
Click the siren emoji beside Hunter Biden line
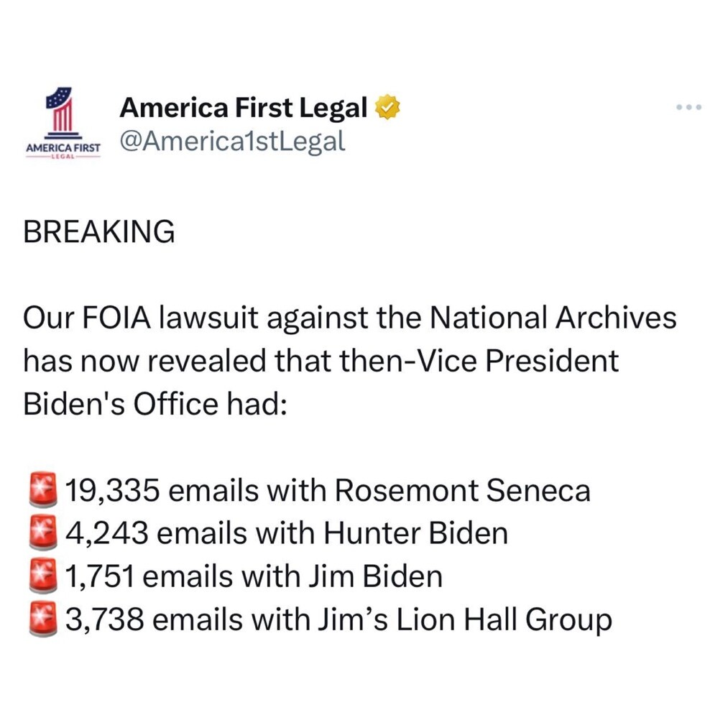click(43, 533)
